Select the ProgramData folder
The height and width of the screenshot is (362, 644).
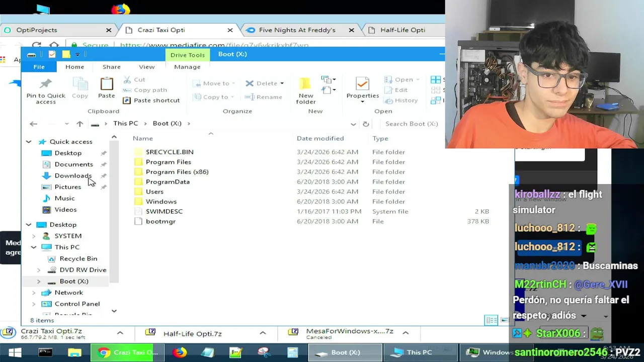(x=168, y=182)
